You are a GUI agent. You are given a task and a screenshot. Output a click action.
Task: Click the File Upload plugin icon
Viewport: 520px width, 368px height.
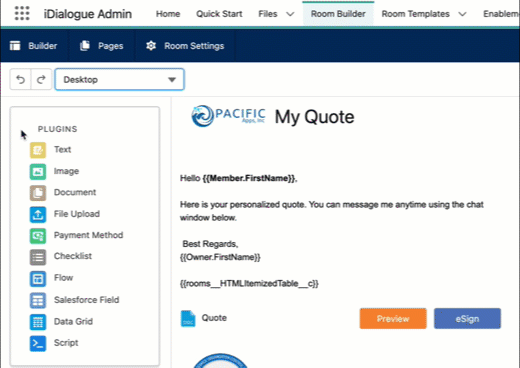coord(38,214)
